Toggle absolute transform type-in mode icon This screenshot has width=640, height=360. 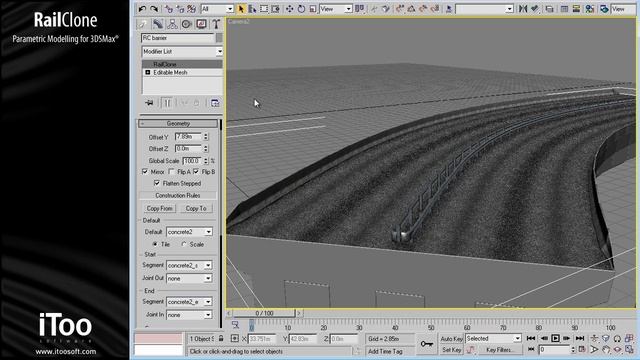coord(235,338)
